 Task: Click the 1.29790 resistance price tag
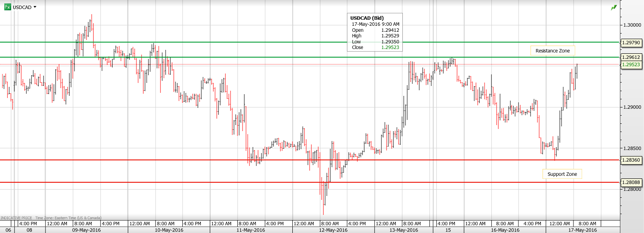click(x=631, y=43)
